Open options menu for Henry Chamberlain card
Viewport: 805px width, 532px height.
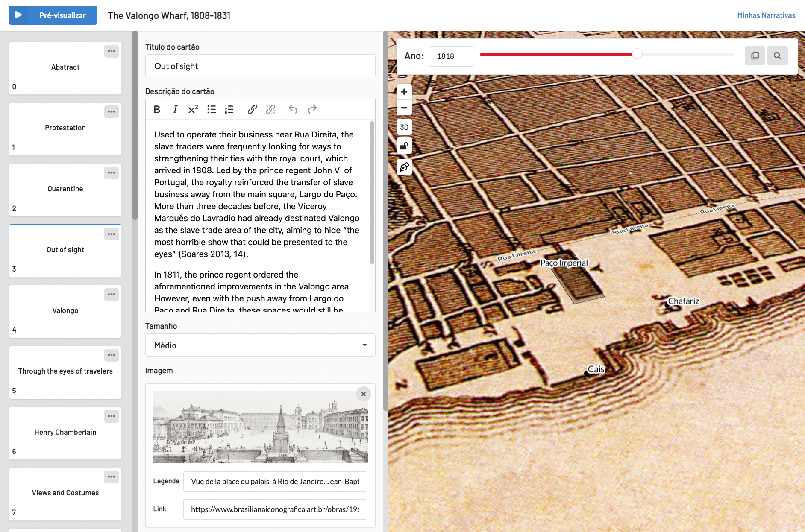(x=112, y=416)
